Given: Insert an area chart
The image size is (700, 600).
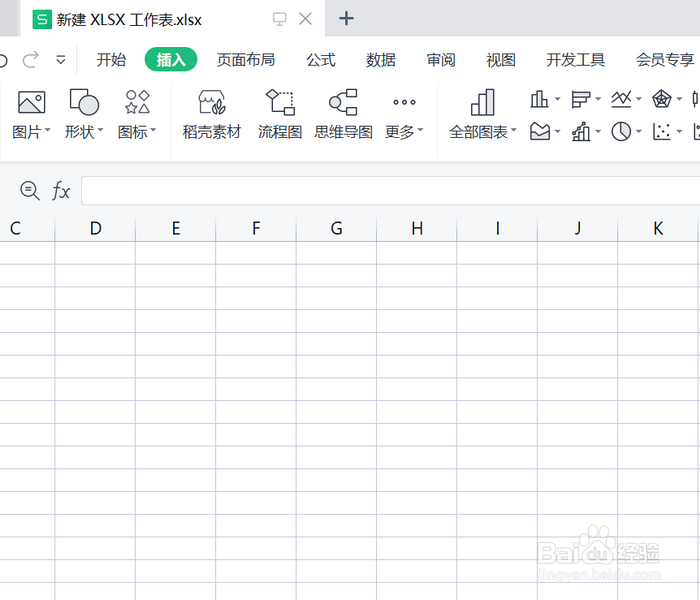Looking at the screenshot, I should pos(540,132).
